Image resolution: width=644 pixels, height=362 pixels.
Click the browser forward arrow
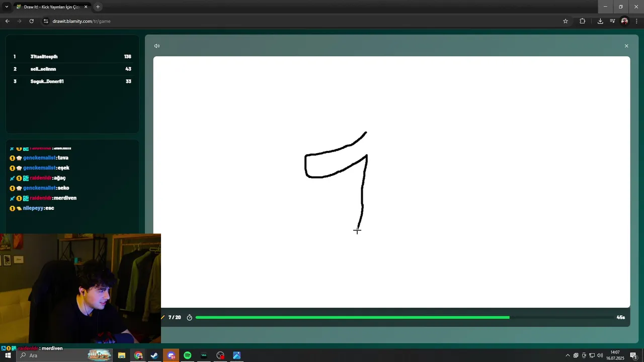(19, 21)
